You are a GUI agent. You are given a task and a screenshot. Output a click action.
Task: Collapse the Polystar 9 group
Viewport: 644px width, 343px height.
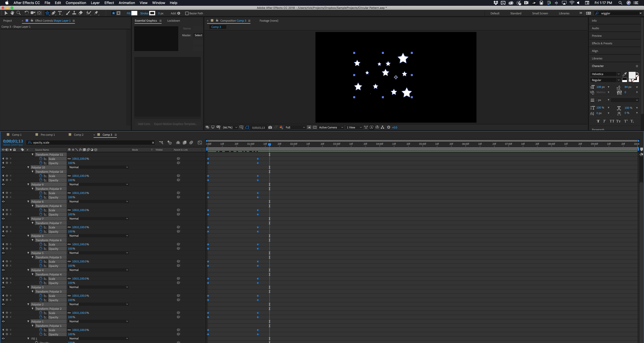tap(28, 184)
